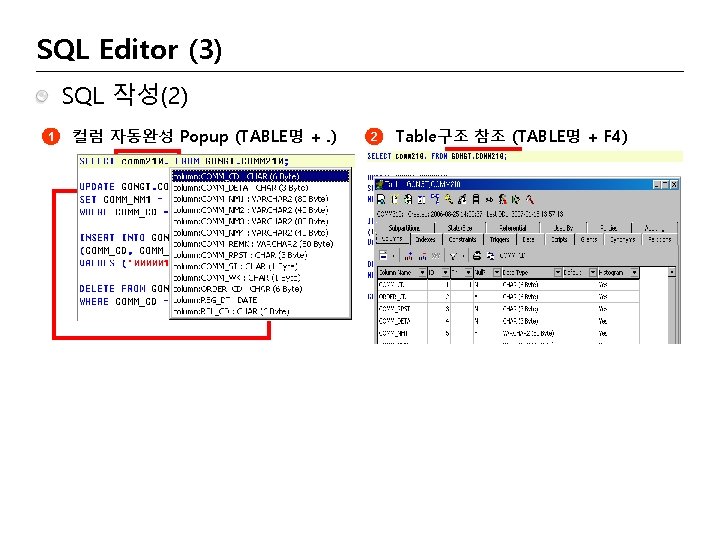Switch to the Scripts tab
720x540 pixels.
tap(559, 239)
